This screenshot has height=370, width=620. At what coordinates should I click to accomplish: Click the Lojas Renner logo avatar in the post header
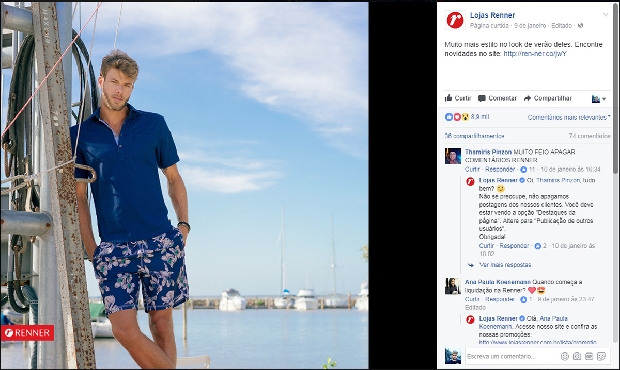[x=455, y=20]
